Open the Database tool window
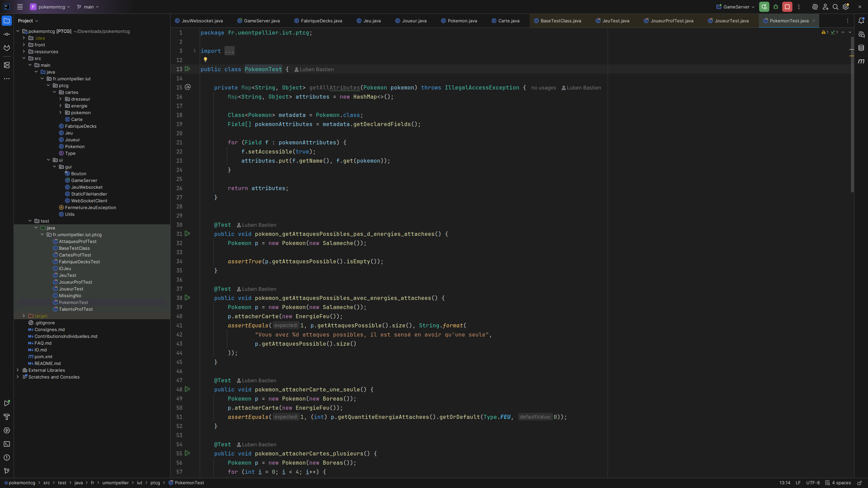868x488 pixels. tap(861, 48)
